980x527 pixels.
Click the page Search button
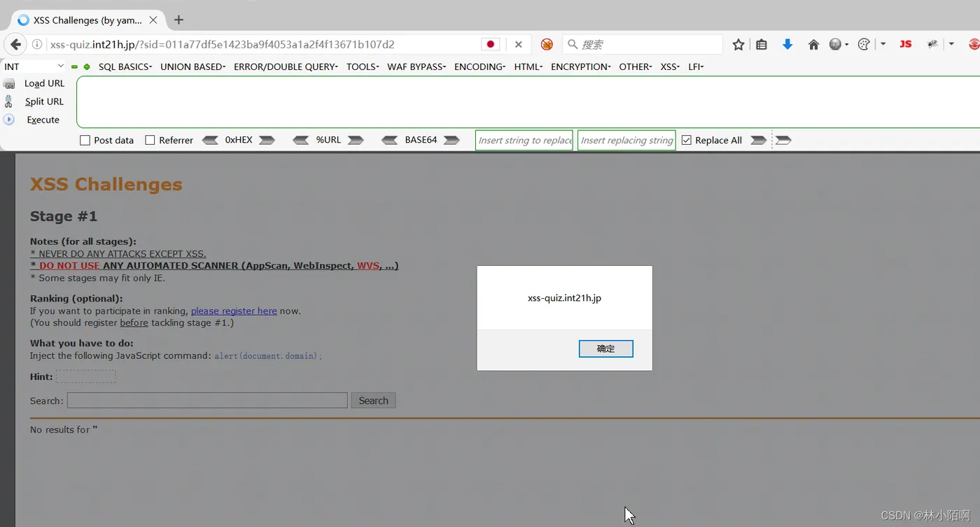[x=373, y=400]
